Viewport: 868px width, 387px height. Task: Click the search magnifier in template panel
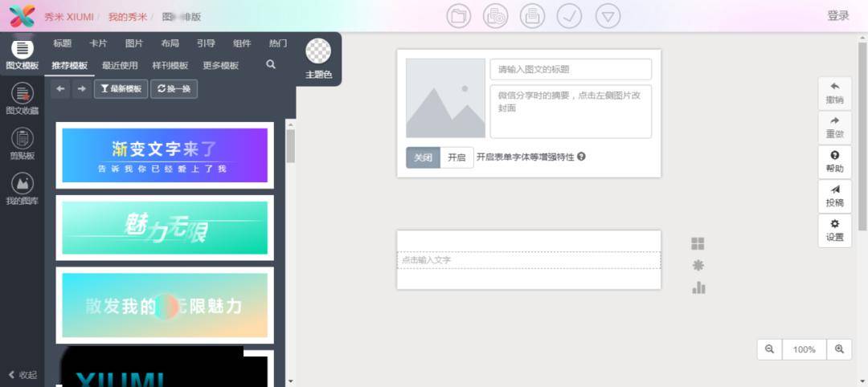[271, 65]
